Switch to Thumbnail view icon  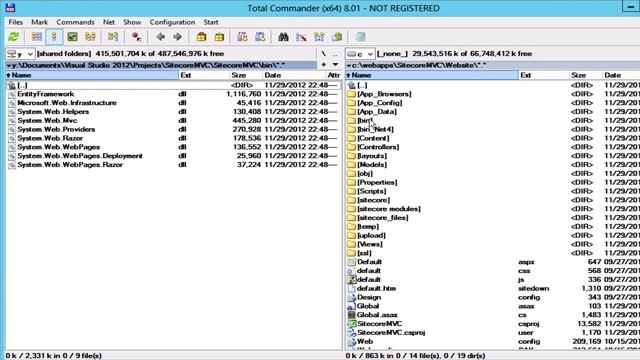(x=72, y=37)
